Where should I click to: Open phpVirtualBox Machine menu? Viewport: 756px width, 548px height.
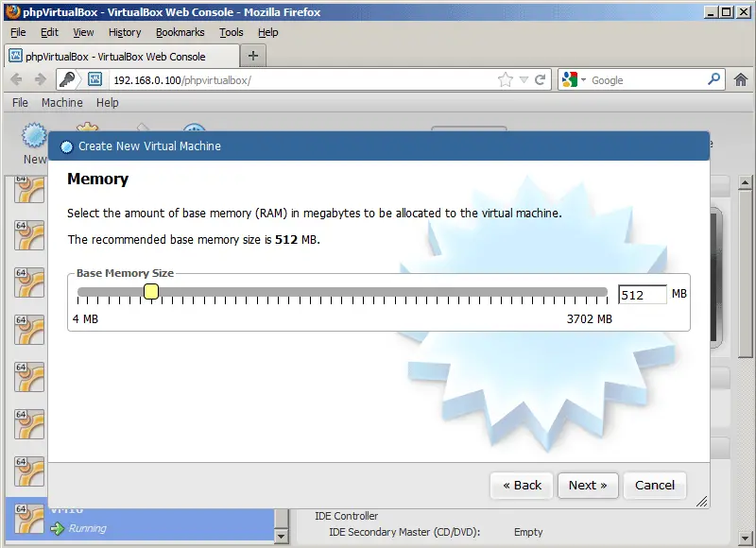click(x=61, y=103)
